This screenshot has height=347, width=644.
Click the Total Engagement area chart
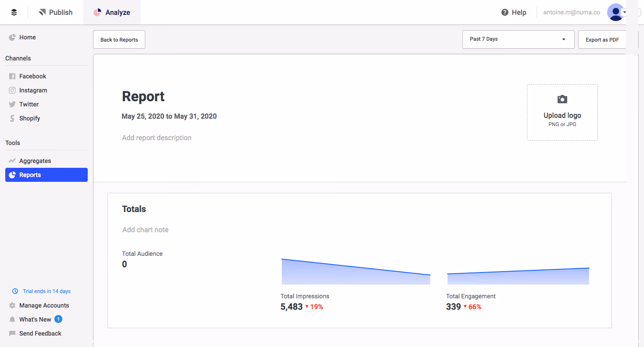[x=518, y=276]
